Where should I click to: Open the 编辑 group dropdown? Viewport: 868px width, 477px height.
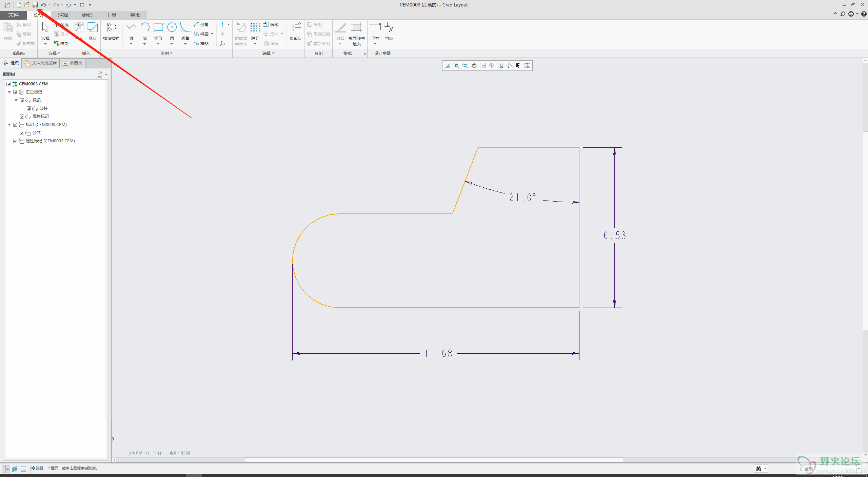click(268, 54)
